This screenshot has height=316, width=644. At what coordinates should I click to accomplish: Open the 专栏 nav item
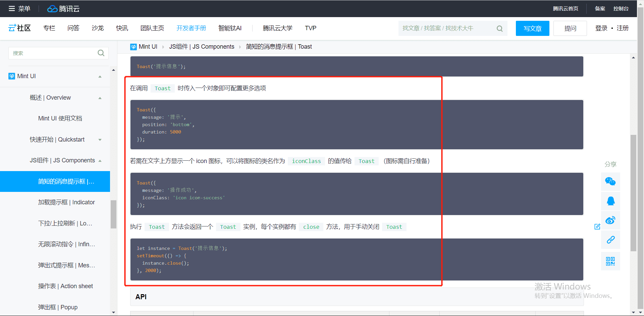point(49,28)
